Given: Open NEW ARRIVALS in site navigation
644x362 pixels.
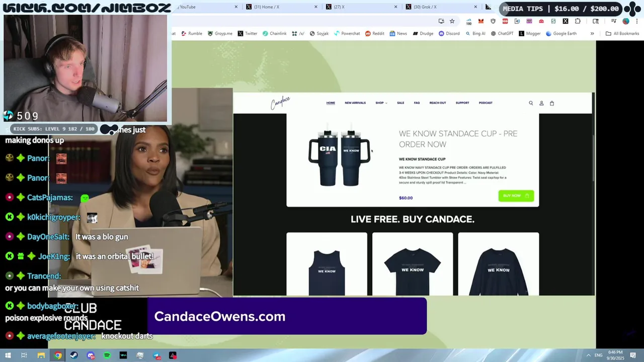Looking at the screenshot, I should [x=355, y=103].
